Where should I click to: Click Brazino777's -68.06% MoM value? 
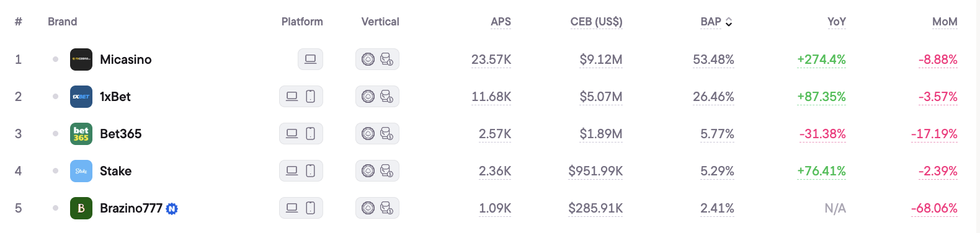(x=934, y=208)
